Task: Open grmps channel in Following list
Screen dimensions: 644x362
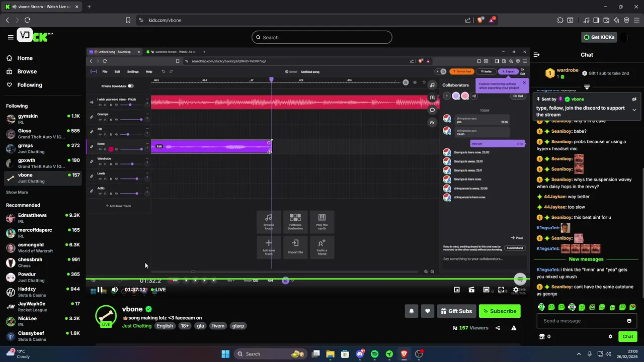Action: pos(43,148)
